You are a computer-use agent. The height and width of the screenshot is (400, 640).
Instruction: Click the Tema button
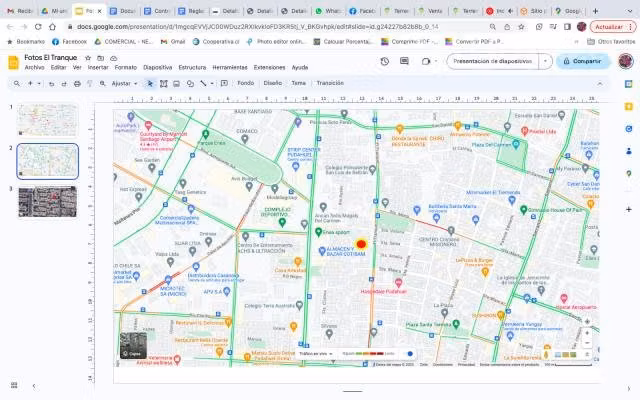coord(298,83)
